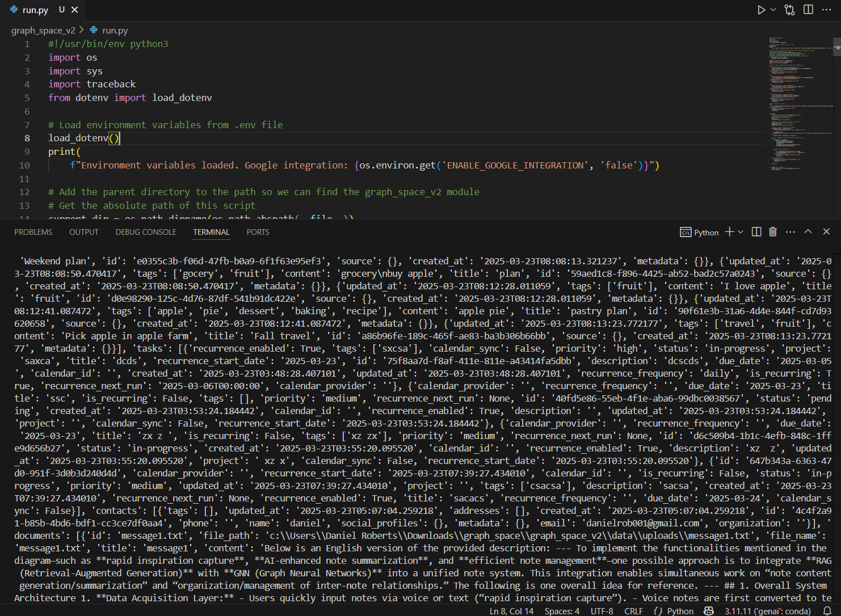
Task: Split the terminal pane
Action: (x=756, y=231)
